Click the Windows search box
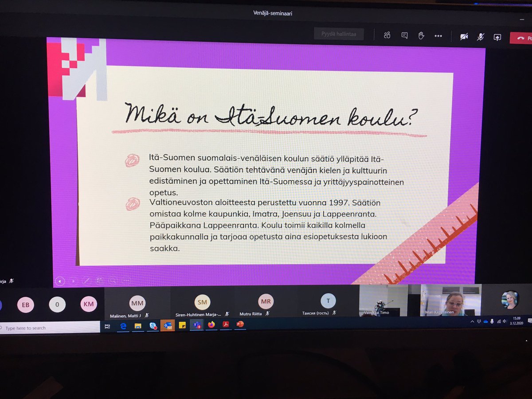The height and width of the screenshot is (399, 532). click(50, 328)
